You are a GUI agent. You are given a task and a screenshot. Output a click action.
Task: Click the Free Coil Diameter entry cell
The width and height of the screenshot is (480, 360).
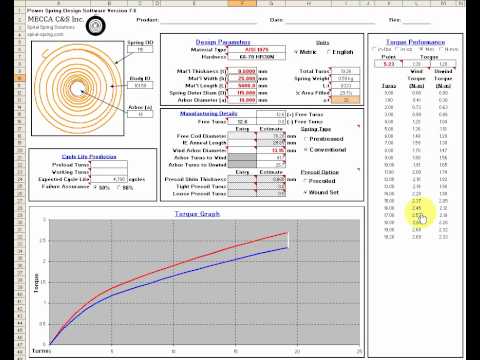[242, 136]
